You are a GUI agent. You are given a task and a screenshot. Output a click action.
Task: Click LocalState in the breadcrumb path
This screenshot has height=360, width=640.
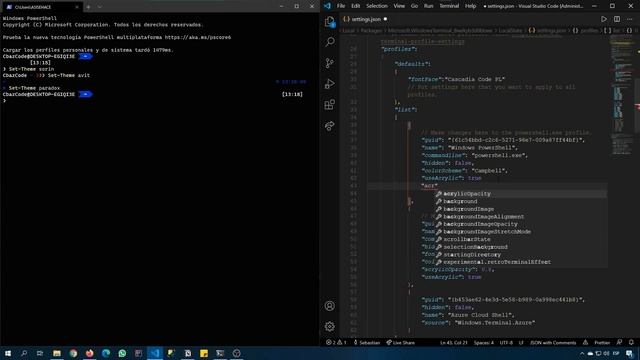click(x=510, y=31)
